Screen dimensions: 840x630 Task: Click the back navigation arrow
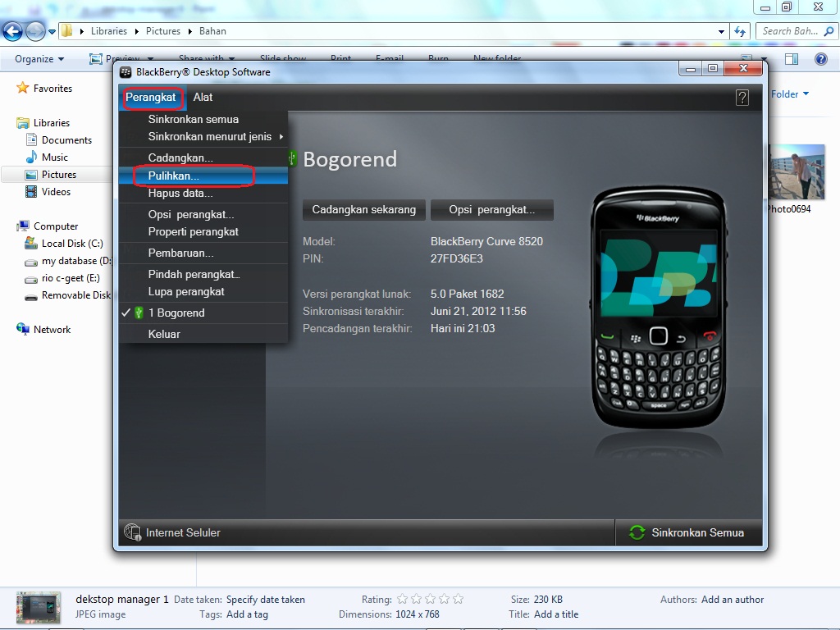[12, 31]
